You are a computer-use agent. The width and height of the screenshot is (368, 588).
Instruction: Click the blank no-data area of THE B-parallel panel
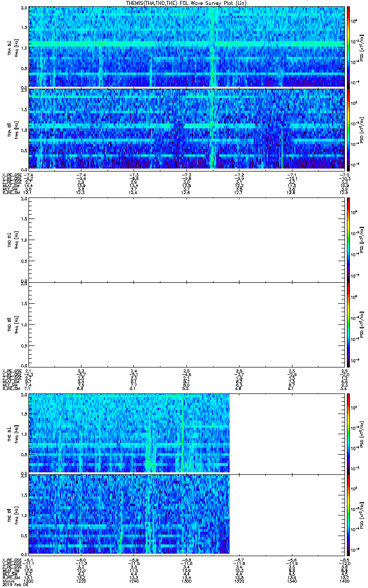point(288,515)
